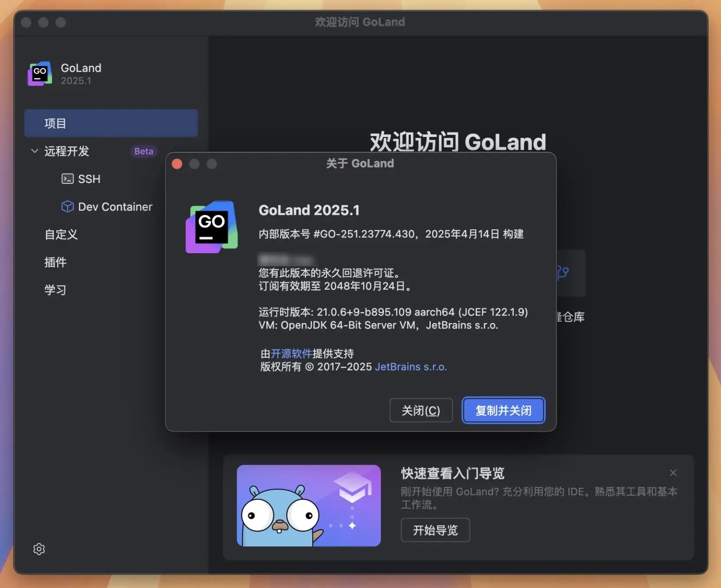
Task: Start the tour via 开始导览
Action: click(x=435, y=530)
